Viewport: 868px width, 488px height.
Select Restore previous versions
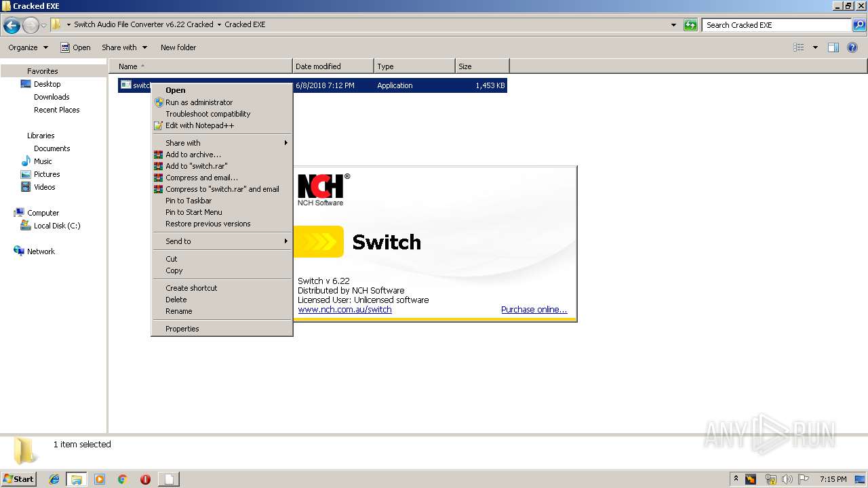[222, 224]
